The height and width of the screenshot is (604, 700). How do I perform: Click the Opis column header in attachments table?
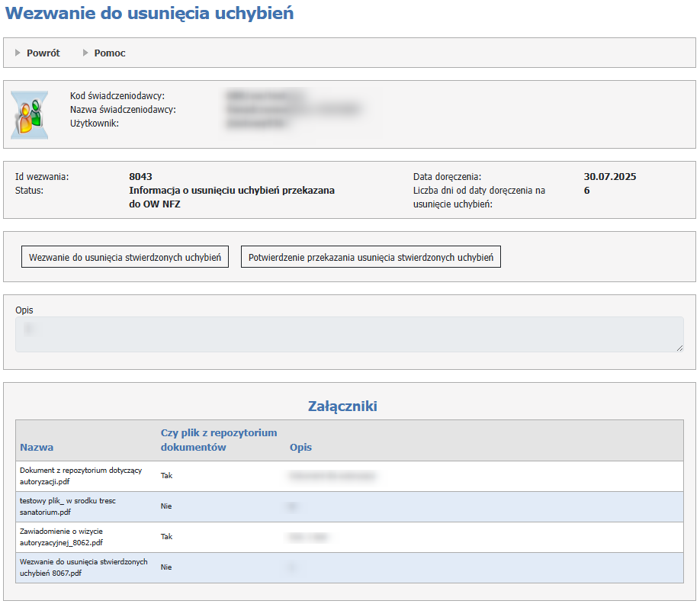(300, 447)
